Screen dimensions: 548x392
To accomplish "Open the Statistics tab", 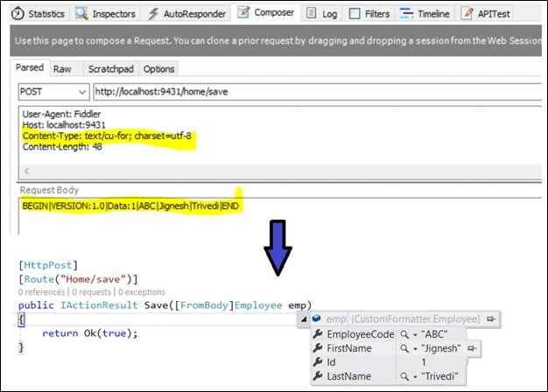I will [x=38, y=14].
